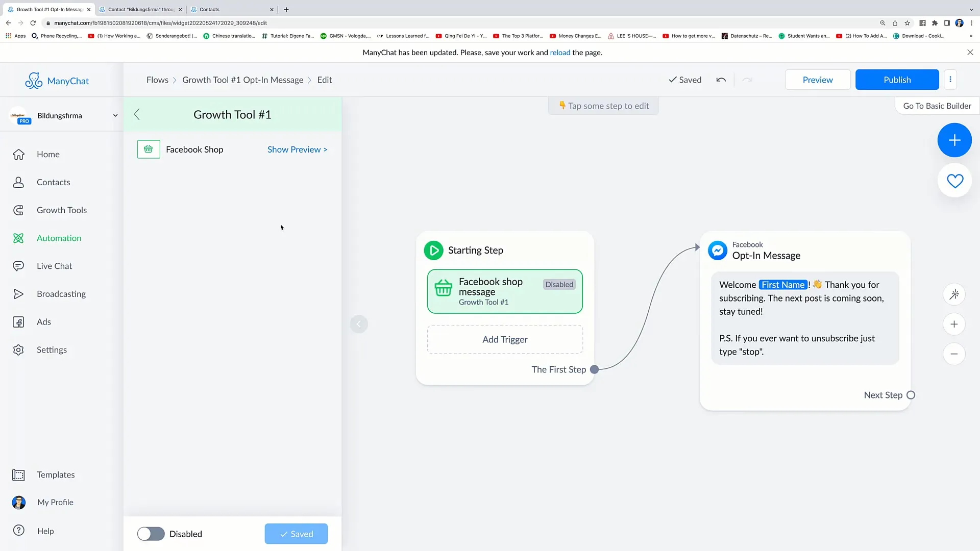Open a new browser tab

(x=286, y=9)
